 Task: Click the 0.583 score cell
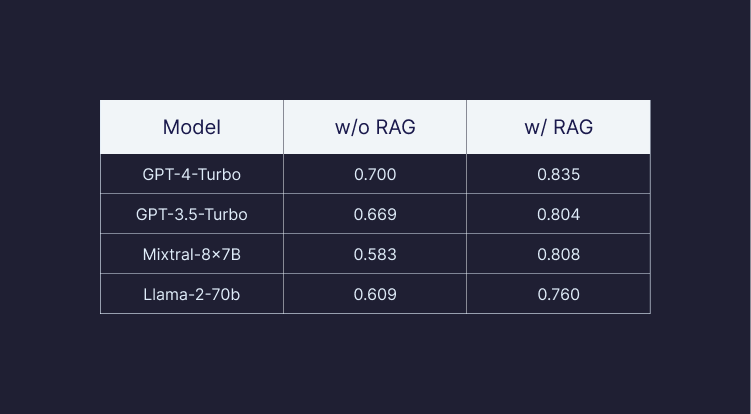pyautogui.click(x=375, y=254)
